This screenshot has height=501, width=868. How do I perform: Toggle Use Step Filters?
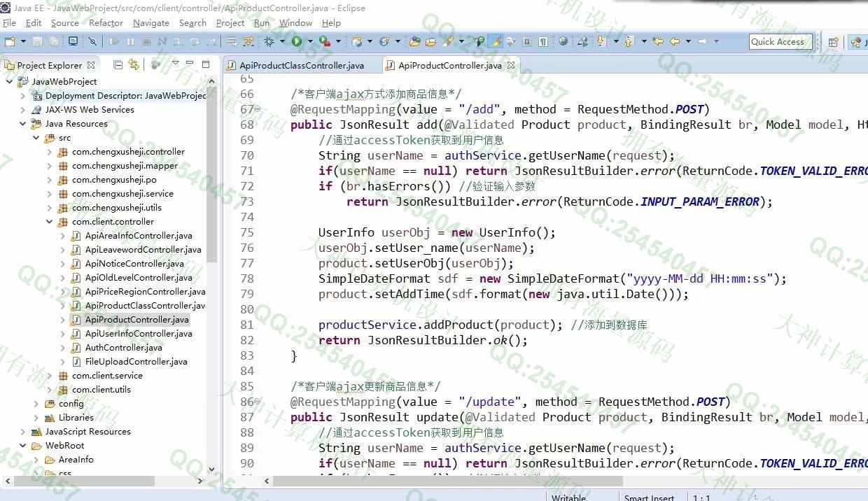pos(247,42)
